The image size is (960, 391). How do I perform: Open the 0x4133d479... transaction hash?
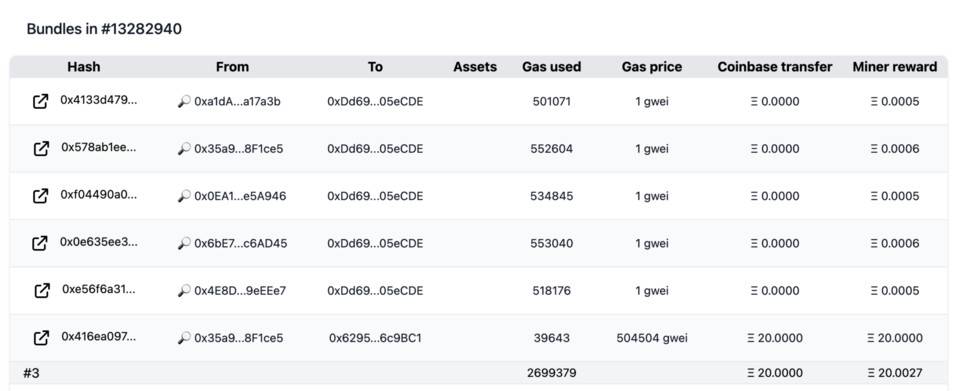coord(99,100)
